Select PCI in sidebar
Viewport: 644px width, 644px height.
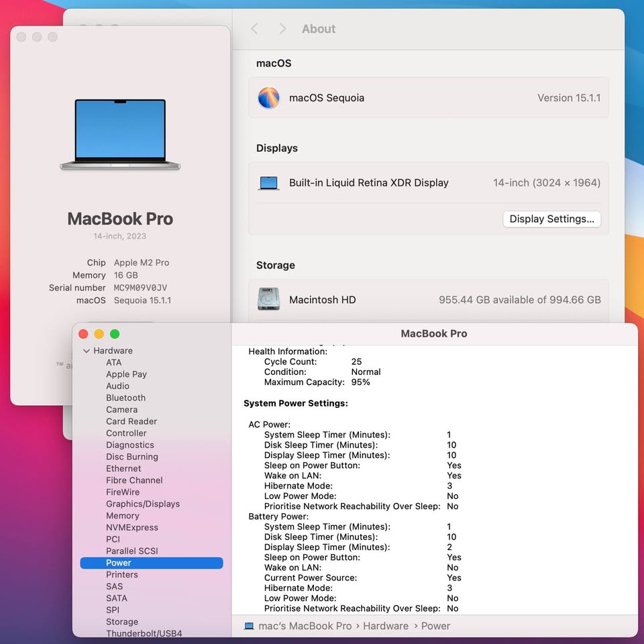(113, 539)
